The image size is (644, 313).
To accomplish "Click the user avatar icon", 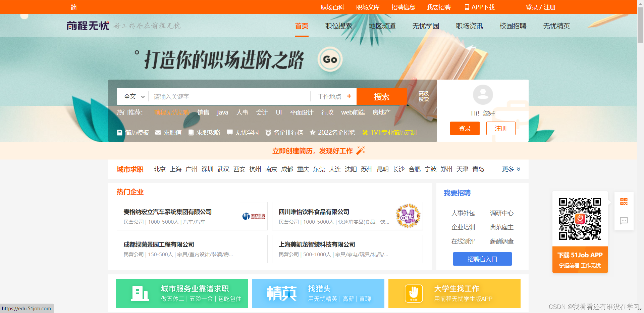I will tap(483, 95).
